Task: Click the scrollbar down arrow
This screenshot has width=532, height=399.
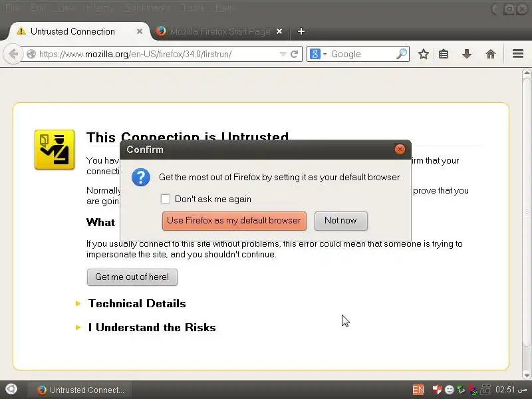Action: click(x=527, y=376)
